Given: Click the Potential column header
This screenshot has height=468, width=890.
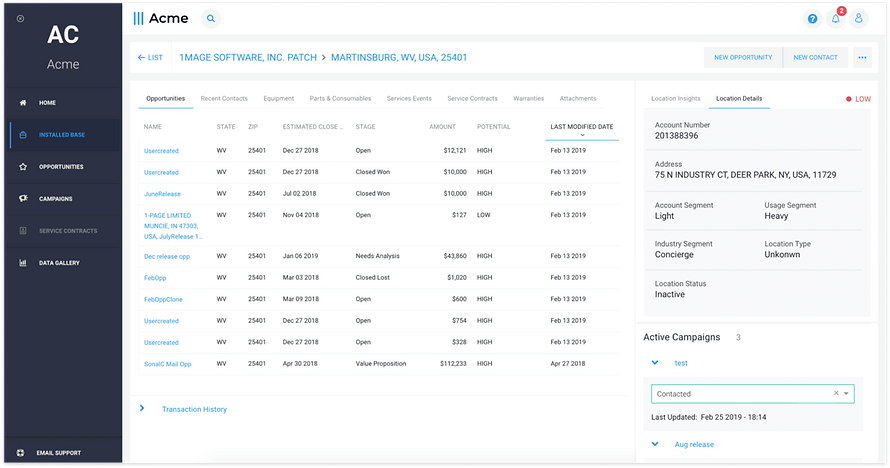Looking at the screenshot, I should pos(493,127).
